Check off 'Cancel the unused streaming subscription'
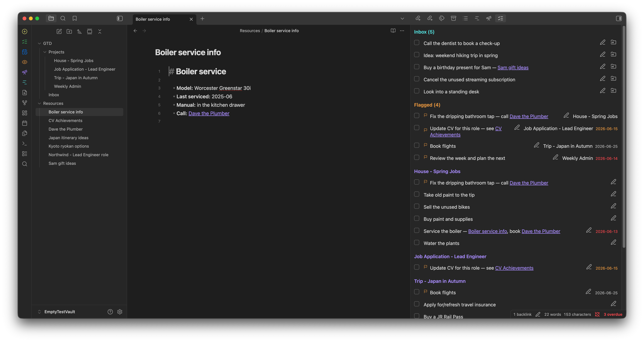This screenshot has height=342, width=644. coord(417,79)
